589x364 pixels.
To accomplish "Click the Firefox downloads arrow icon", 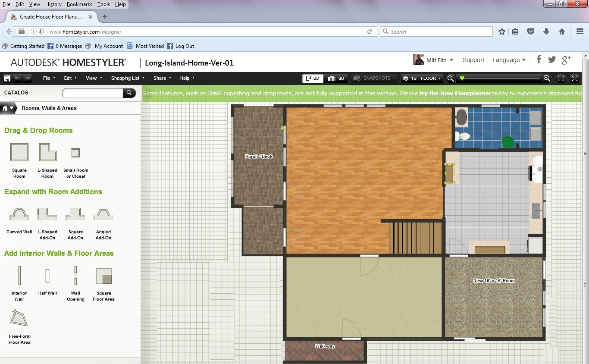I will (546, 31).
